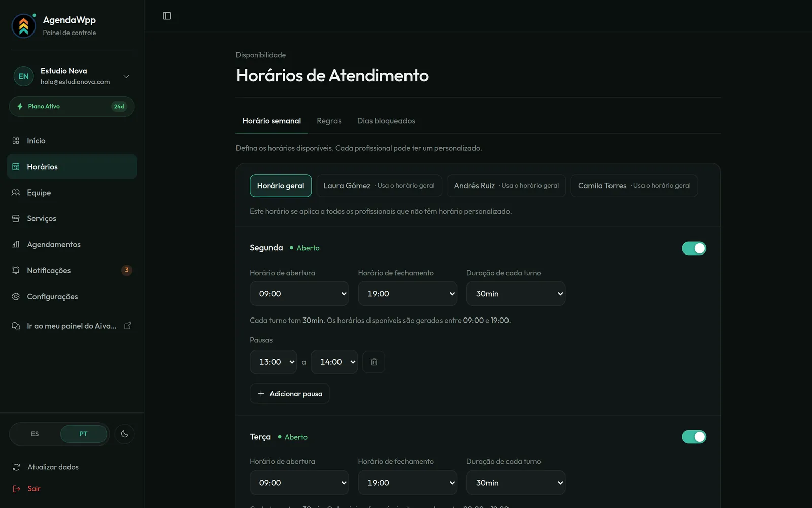The height and width of the screenshot is (508, 812).
Task: Click the lightning bolt Plano Ativo icon
Action: [x=20, y=106]
